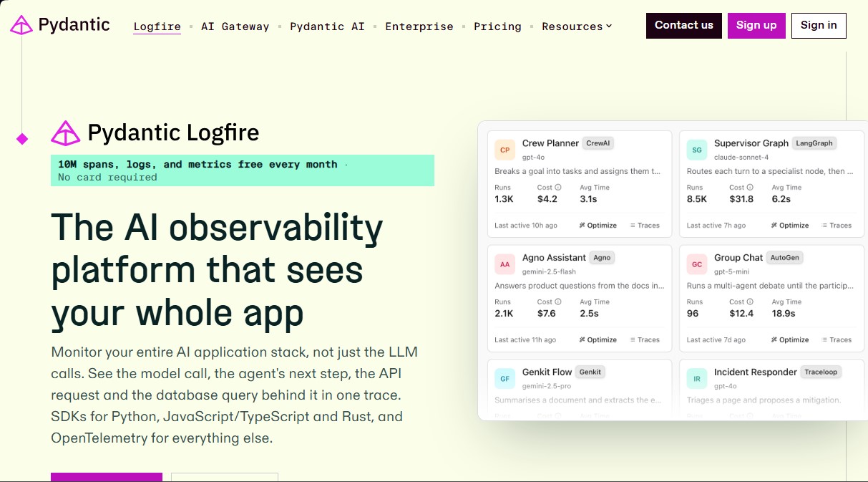Click the Pydantic logo in header

pos(60,25)
